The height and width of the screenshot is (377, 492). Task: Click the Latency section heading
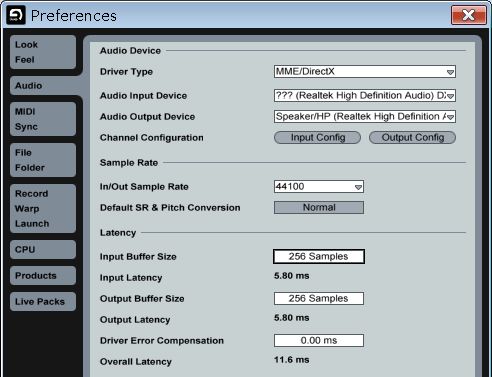click(118, 233)
